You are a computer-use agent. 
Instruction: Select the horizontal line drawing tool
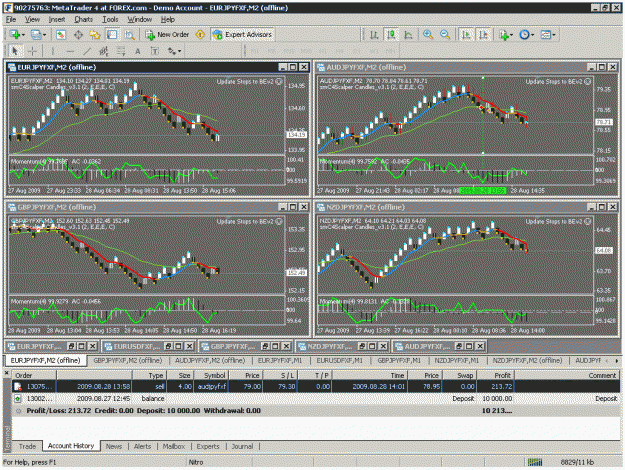pyautogui.click(x=70, y=51)
